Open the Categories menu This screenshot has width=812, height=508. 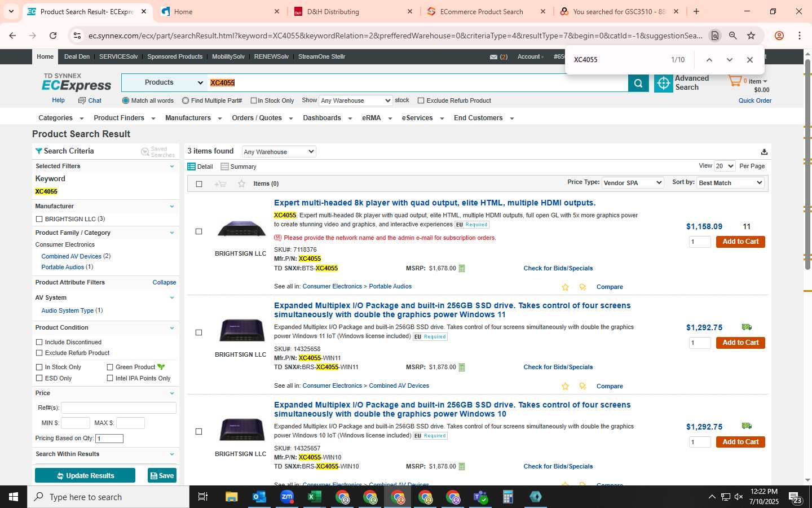tap(60, 118)
